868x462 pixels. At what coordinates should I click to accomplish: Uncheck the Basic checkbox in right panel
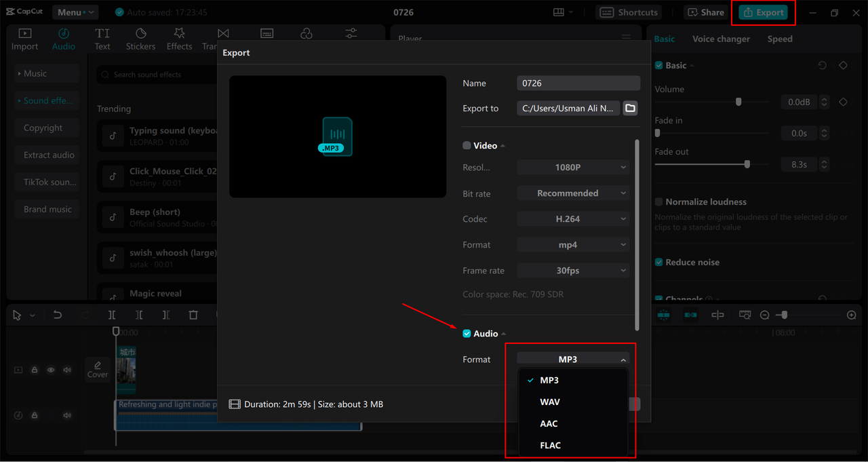[658, 65]
